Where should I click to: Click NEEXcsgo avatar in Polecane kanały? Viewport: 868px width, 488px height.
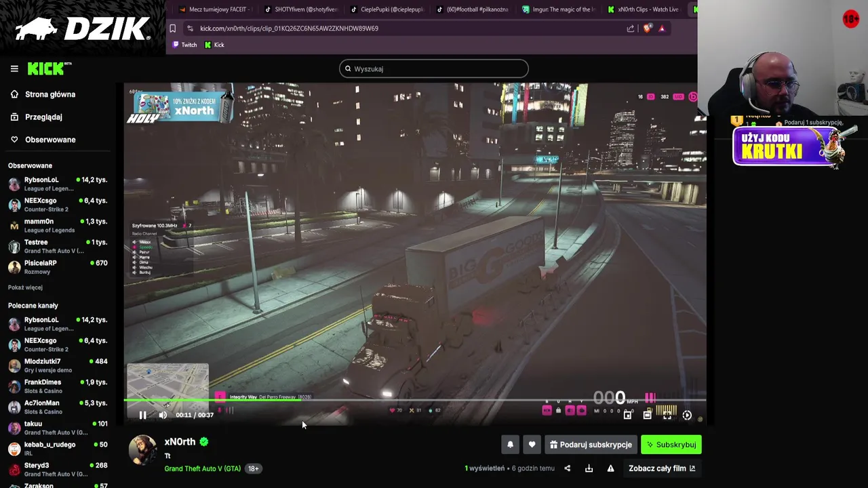tap(14, 345)
